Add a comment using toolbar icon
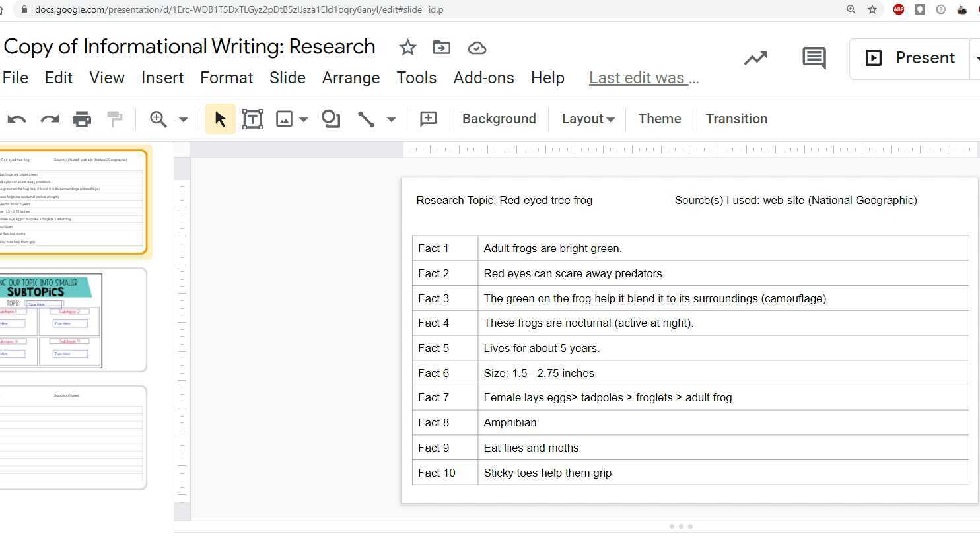The width and height of the screenshot is (980, 536). (428, 119)
